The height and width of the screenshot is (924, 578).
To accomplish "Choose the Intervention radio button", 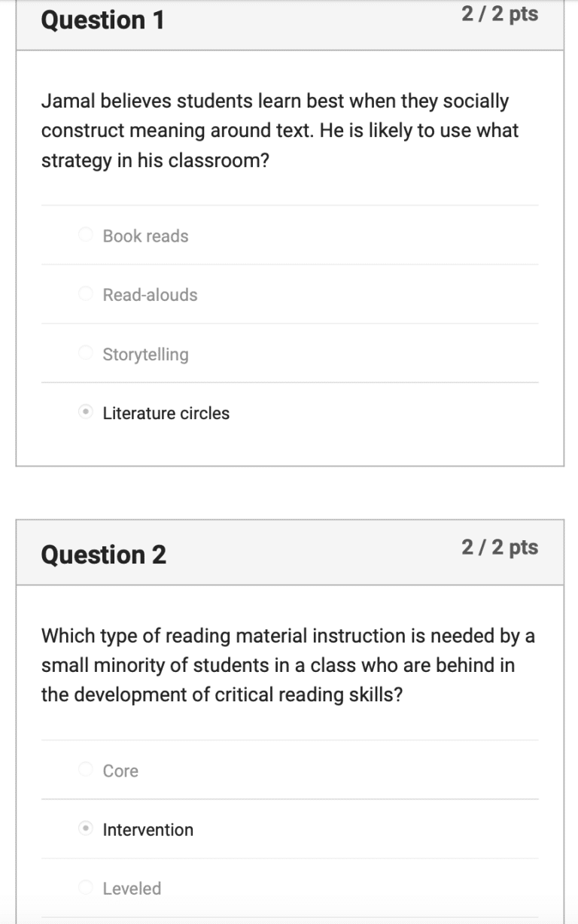I will [86, 828].
